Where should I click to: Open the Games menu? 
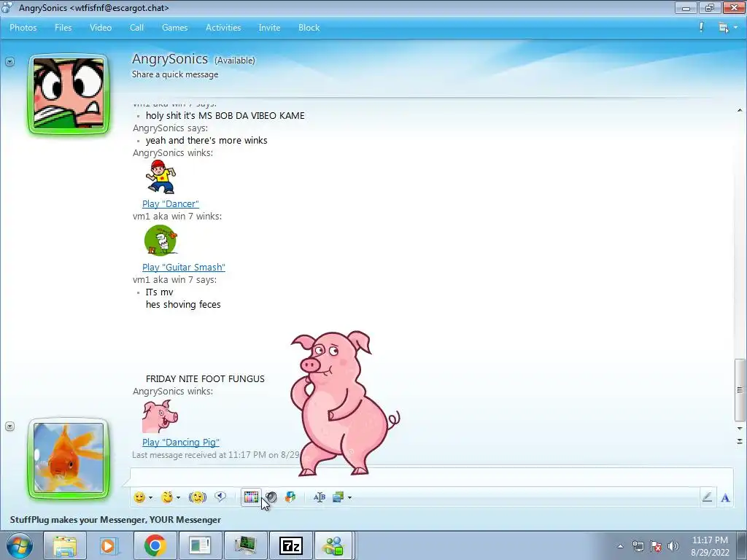(175, 28)
